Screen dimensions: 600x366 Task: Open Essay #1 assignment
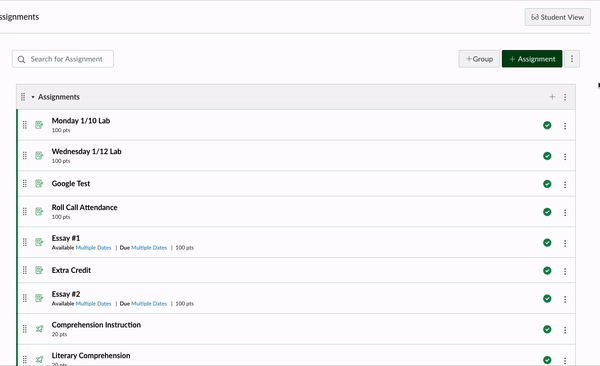pyautogui.click(x=66, y=238)
